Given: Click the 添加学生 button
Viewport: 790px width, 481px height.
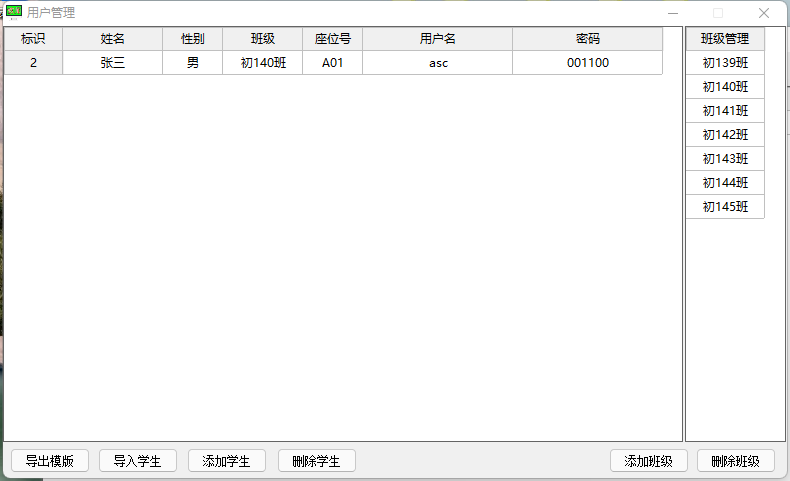Looking at the screenshot, I should (227, 460).
